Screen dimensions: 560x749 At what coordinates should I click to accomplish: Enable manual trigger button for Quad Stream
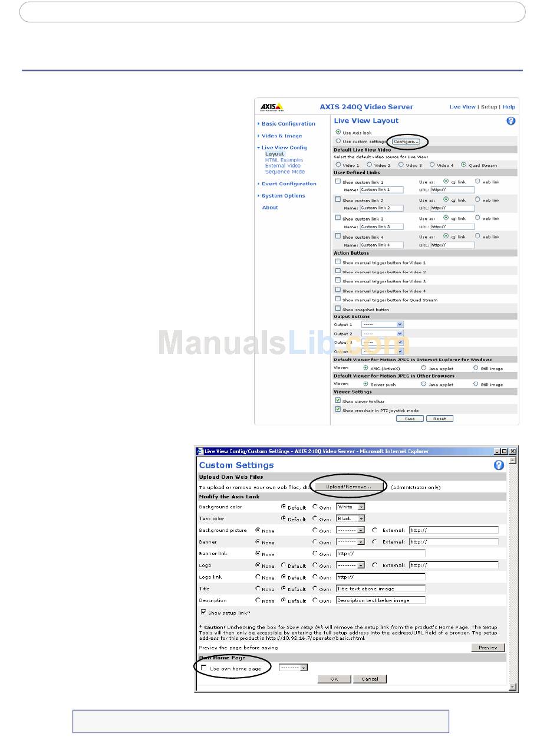pyautogui.click(x=338, y=300)
